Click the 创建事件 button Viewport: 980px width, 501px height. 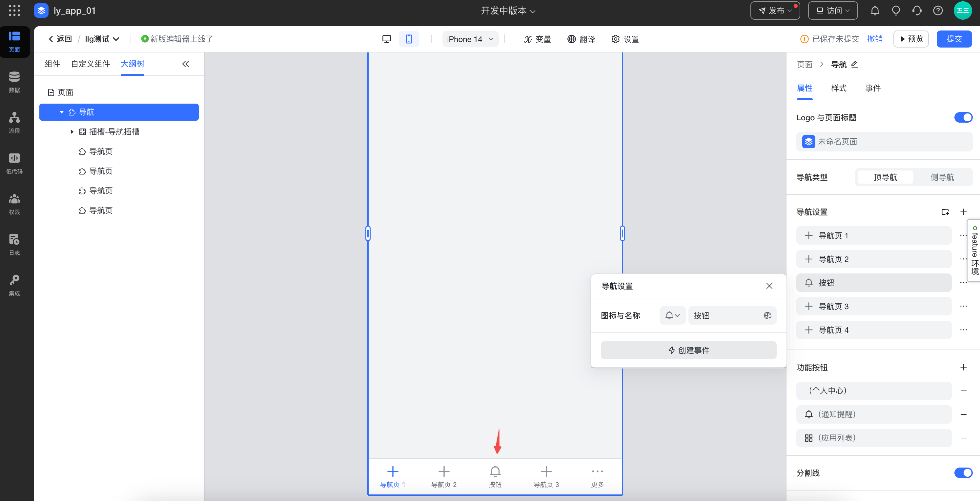coord(688,350)
